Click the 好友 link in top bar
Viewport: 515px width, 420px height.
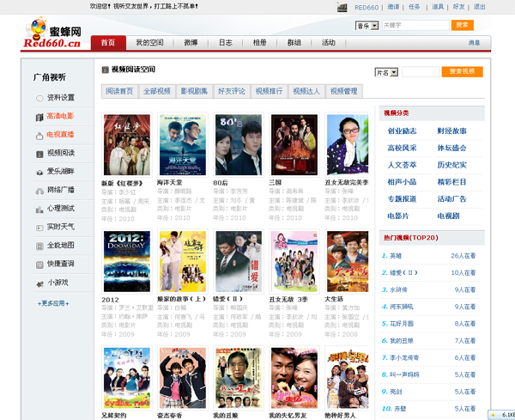click(x=458, y=7)
